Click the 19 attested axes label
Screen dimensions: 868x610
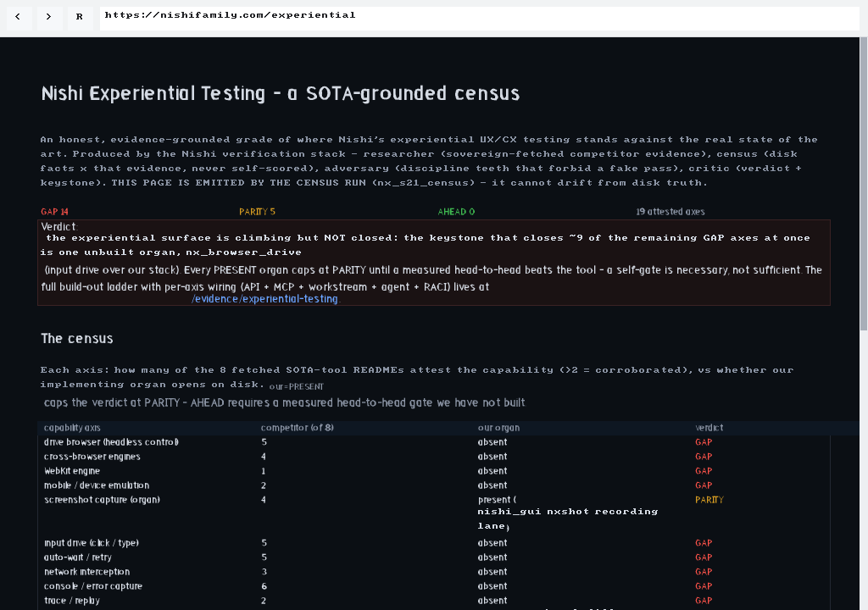pyautogui.click(x=670, y=212)
